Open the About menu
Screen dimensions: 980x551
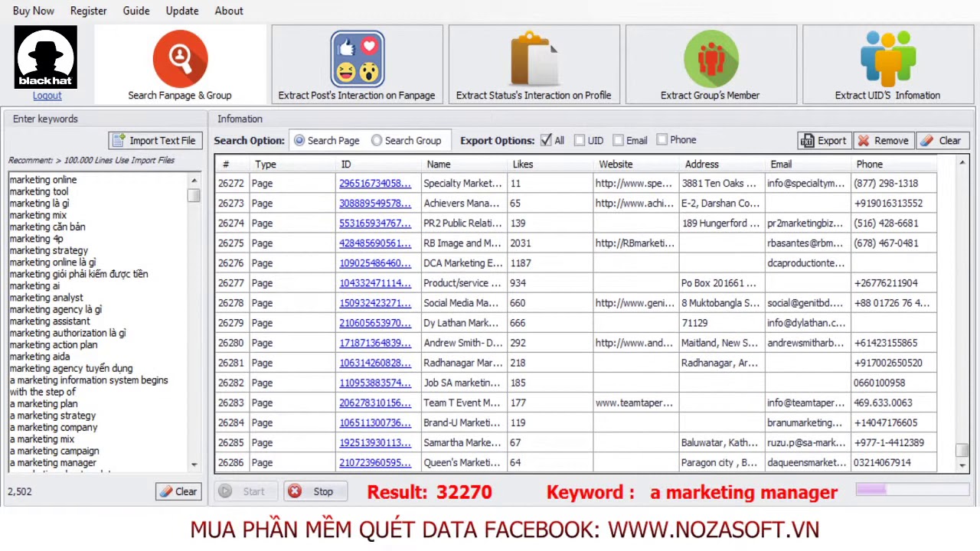point(229,11)
